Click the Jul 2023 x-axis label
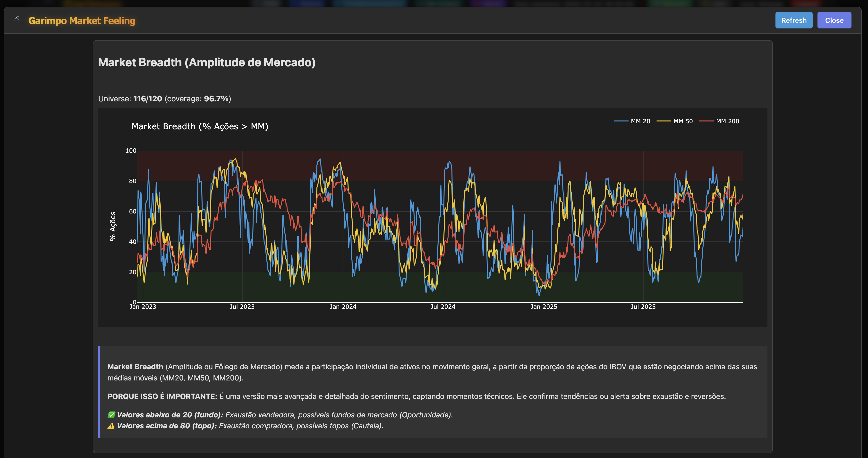The image size is (868, 458). point(242,307)
